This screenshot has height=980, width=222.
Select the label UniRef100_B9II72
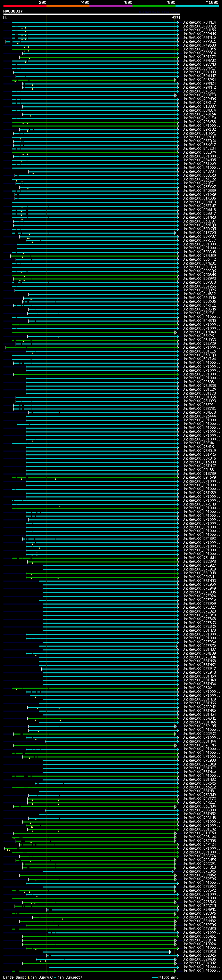[x=199, y=57]
